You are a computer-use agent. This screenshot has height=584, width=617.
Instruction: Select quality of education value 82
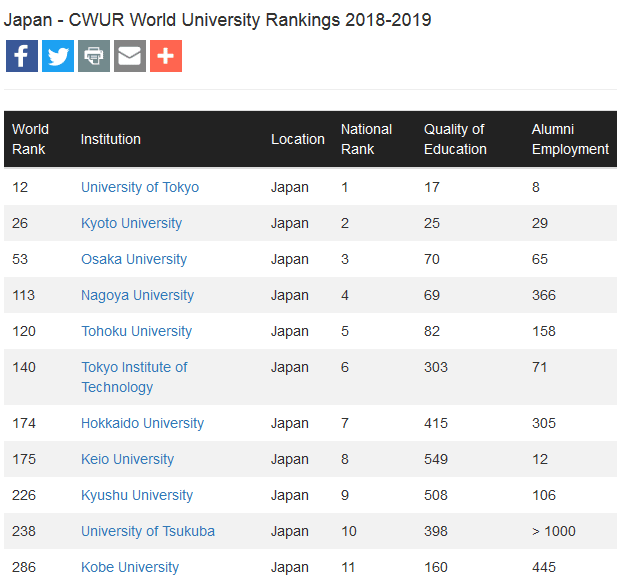(x=432, y=331)
